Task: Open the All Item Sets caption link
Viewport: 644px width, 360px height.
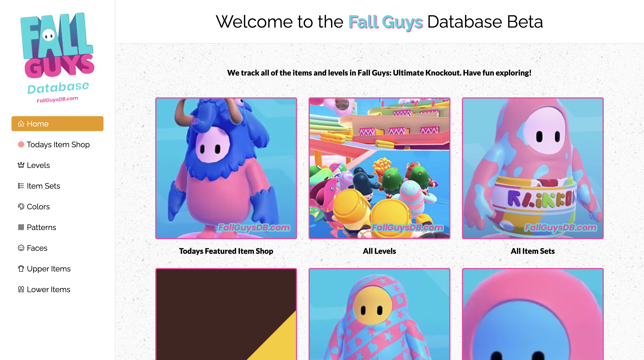Action: (532, 251)
